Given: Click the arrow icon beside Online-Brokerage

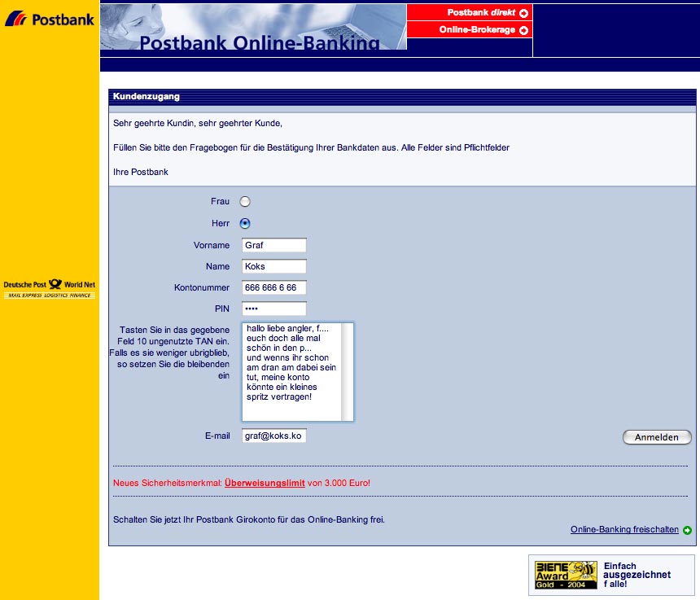Looking at the screenshot, I should 523,30.
